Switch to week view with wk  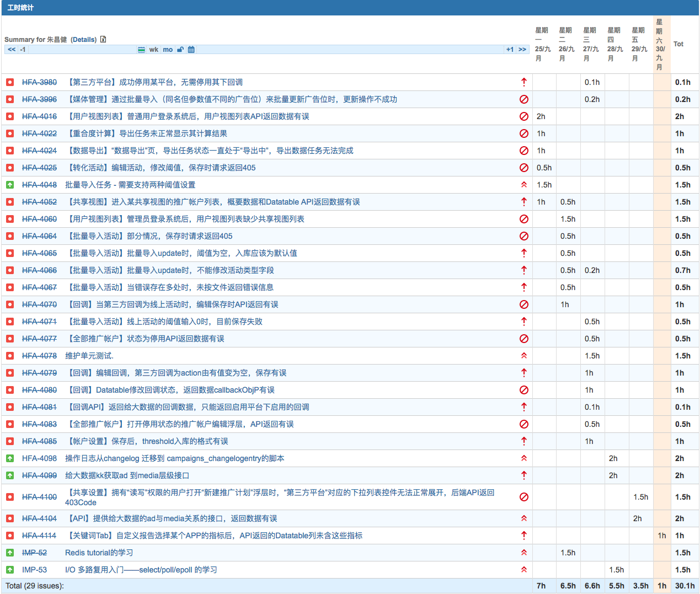point(153,50)
